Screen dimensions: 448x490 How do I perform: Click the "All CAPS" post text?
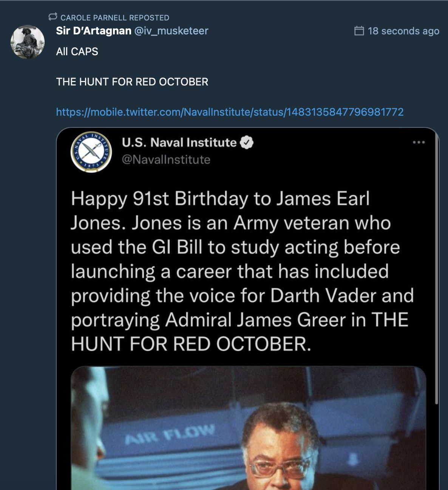point(77,51)
